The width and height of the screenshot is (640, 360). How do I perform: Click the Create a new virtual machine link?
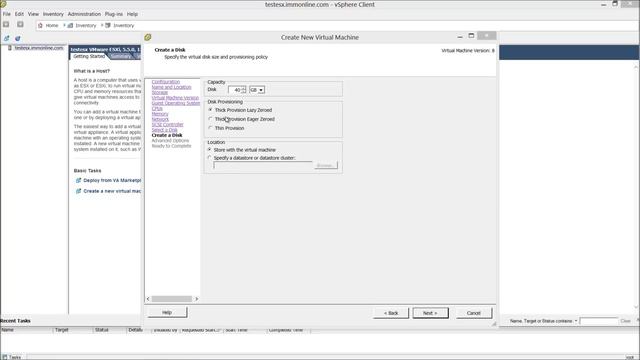pos(112,191)
